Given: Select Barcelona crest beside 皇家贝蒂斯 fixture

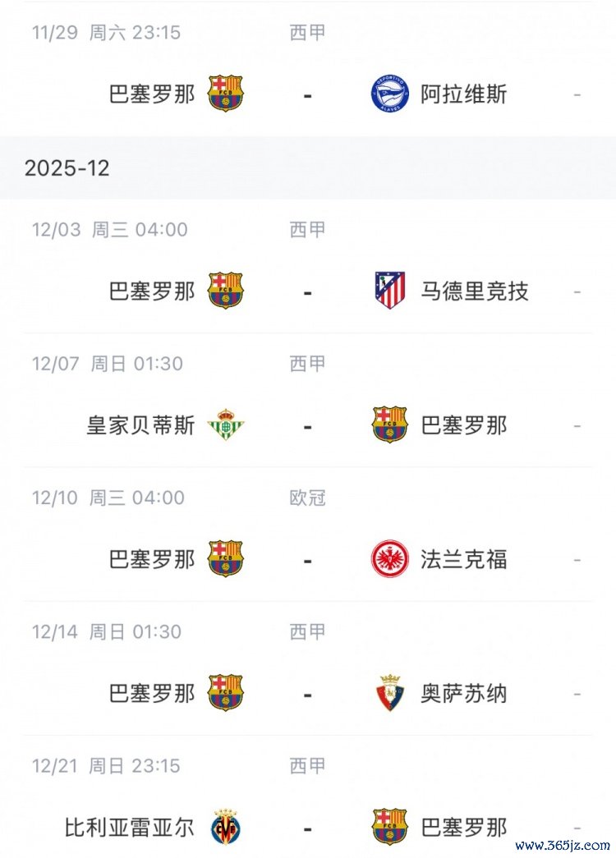Looking at the screenshot, I should click(x=389, y=425).
